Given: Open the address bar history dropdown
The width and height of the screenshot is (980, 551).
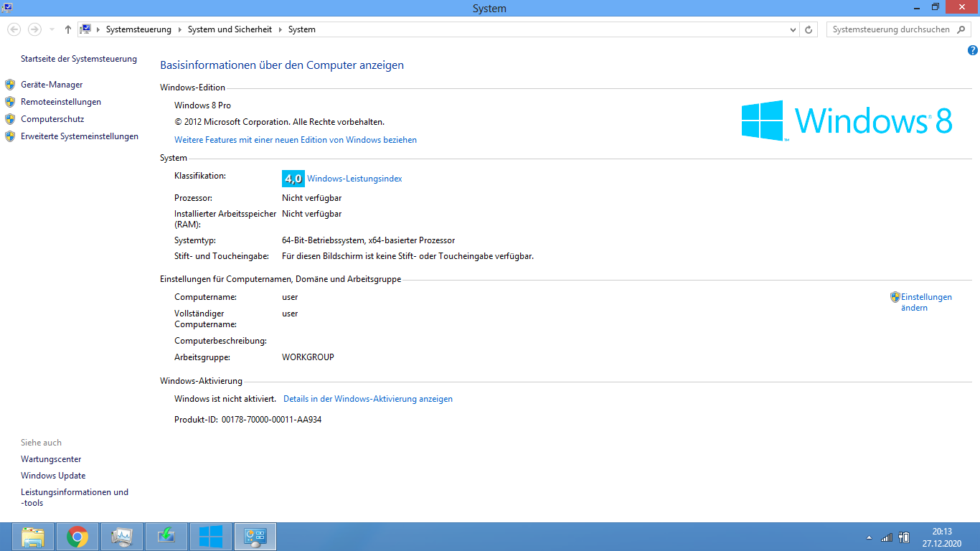Looking at the screenshot, I should [793, 30].
